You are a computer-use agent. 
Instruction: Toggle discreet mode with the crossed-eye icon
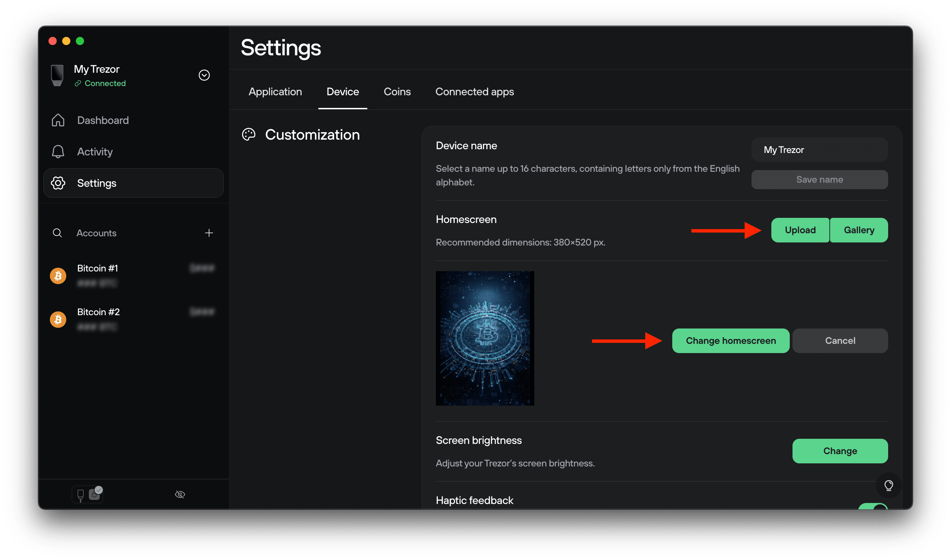click(x=180, y=494)
